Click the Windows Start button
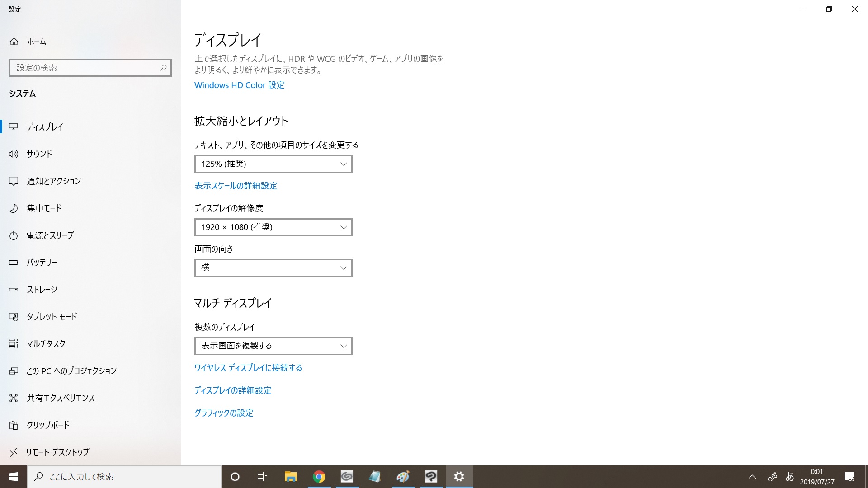The height and width of the screenshot is (488, 868). [14, 477]
